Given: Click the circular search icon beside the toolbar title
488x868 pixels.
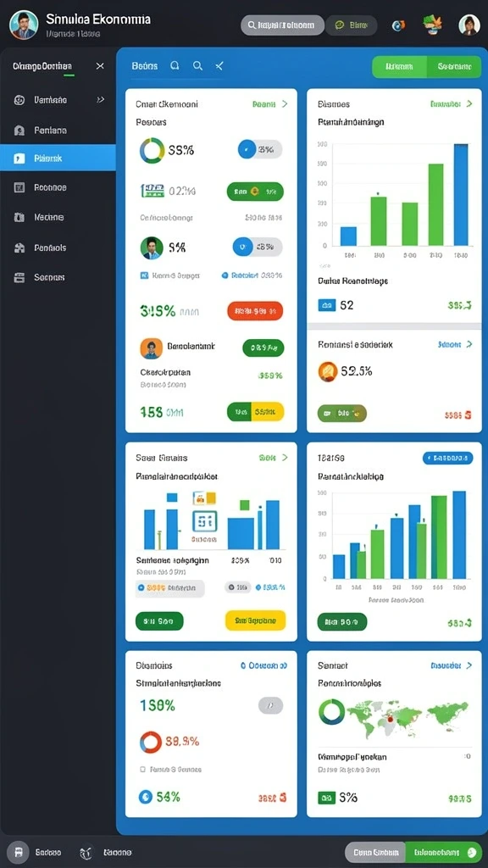Looking at the screenshot, I should point(175,66).
